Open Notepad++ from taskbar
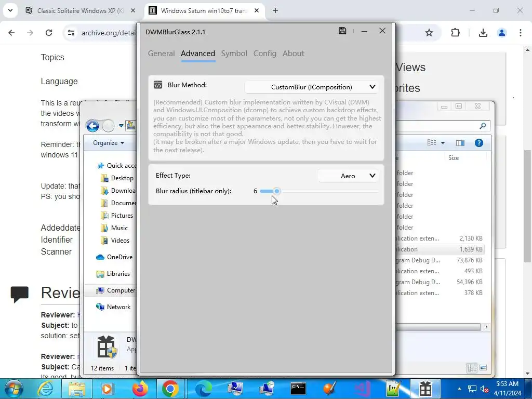Screen dimensions: 532x399 394,389
